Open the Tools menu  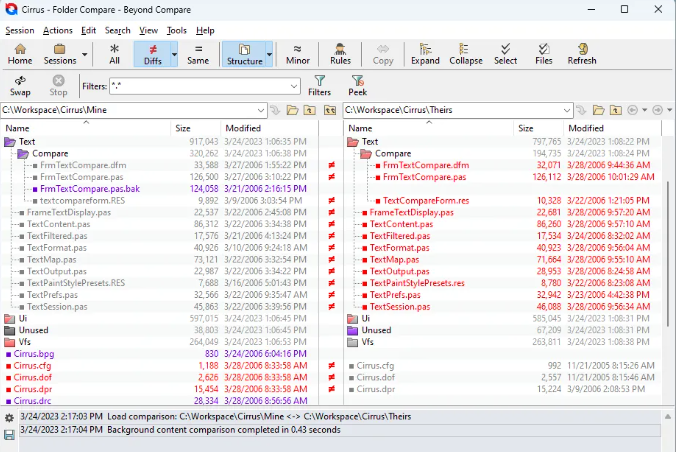177,31
